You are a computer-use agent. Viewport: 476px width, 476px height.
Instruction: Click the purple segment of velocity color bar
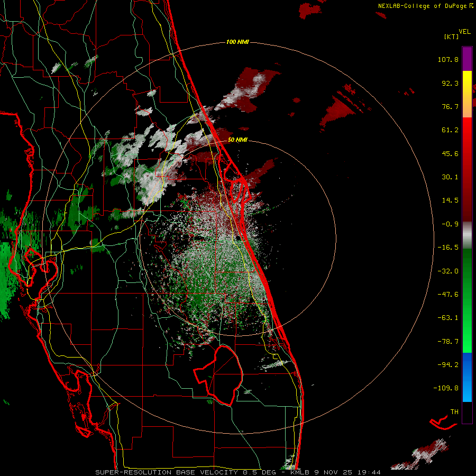[x=467, y=59]
